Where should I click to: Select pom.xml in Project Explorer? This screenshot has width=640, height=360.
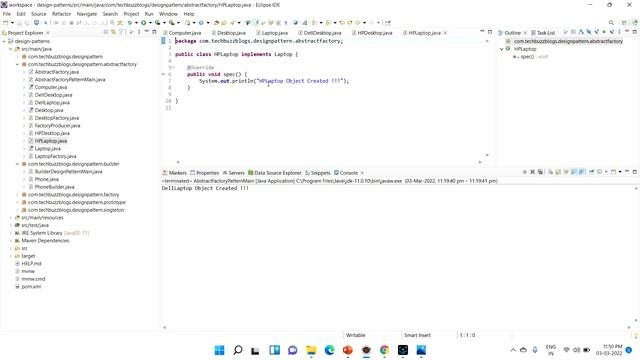[31, 287]
